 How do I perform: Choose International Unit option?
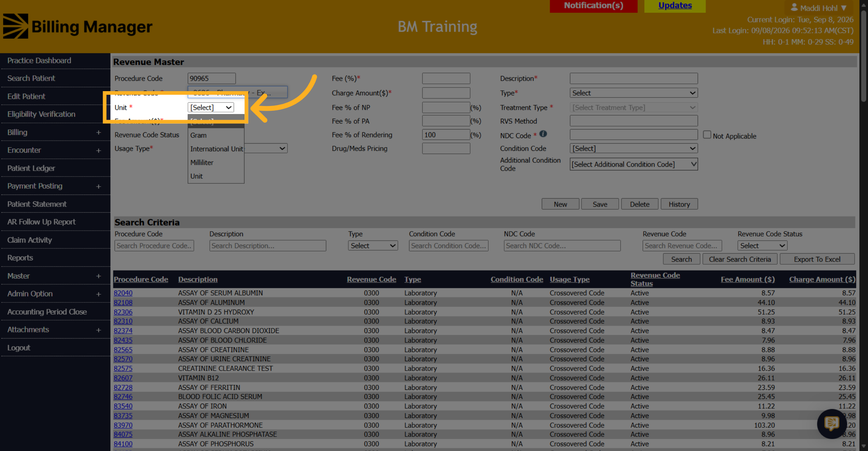(216, 149)
